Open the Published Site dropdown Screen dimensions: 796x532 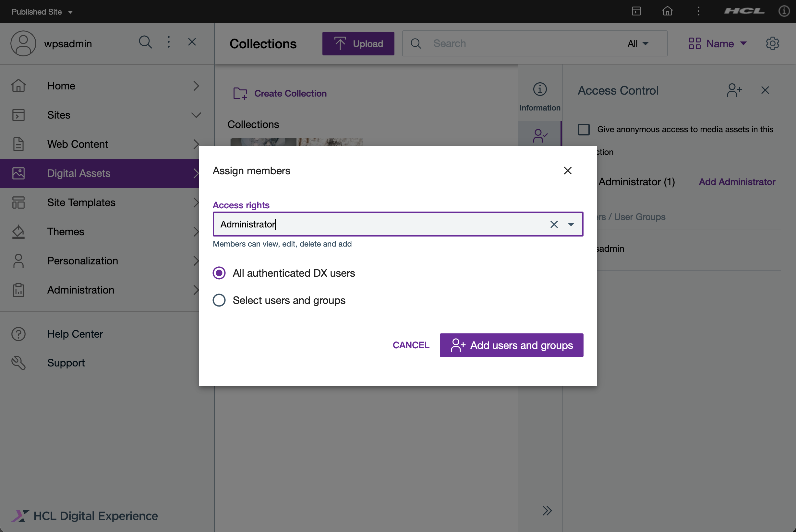(42, 12)
